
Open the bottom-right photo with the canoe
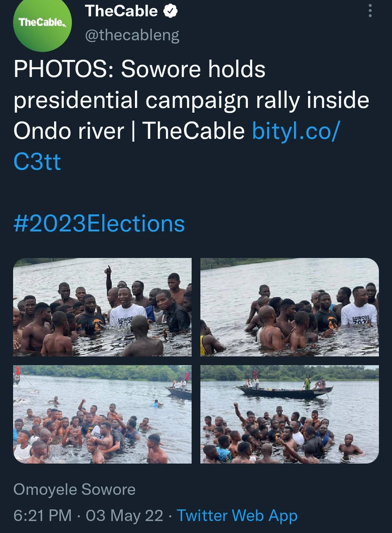coord(289,414)
